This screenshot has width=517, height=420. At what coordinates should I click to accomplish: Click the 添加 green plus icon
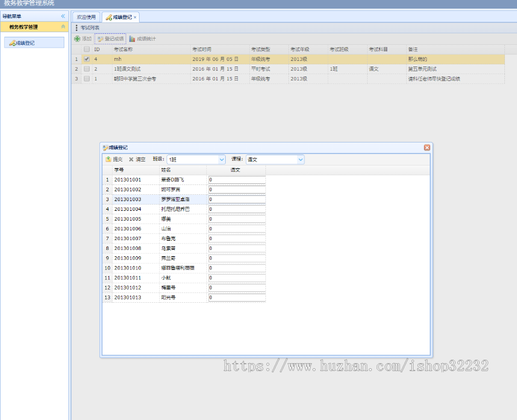click(78, 39)
